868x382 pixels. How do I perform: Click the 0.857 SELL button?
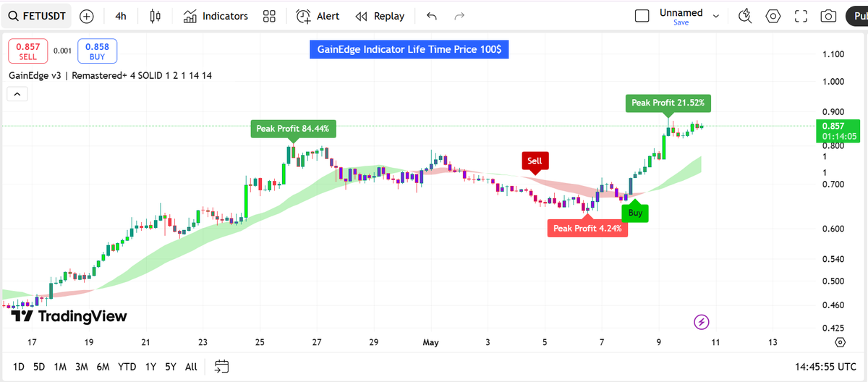(28, 51)
